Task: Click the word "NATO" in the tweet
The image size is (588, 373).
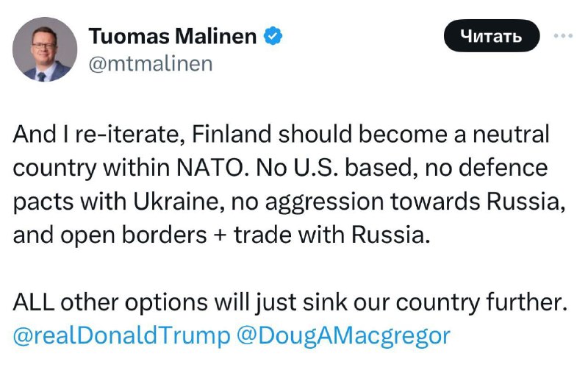Action: coord(212,167)
